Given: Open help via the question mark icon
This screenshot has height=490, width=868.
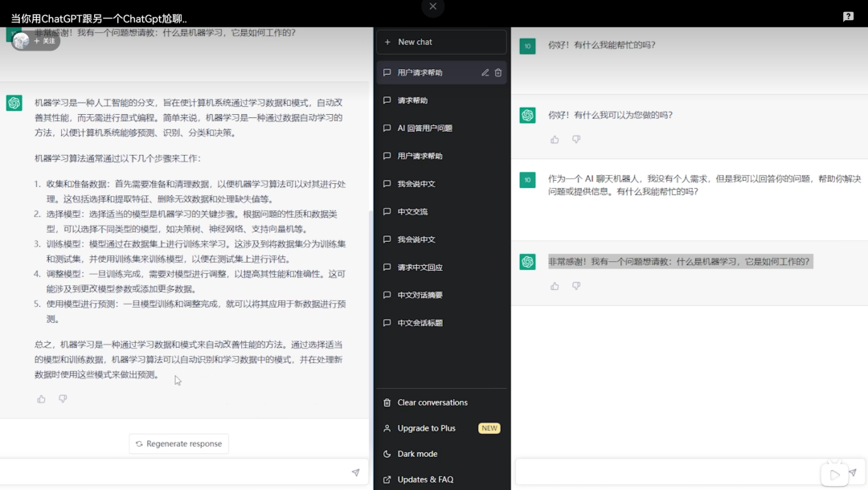Looking at the screenshot, I should click(846, 16).
